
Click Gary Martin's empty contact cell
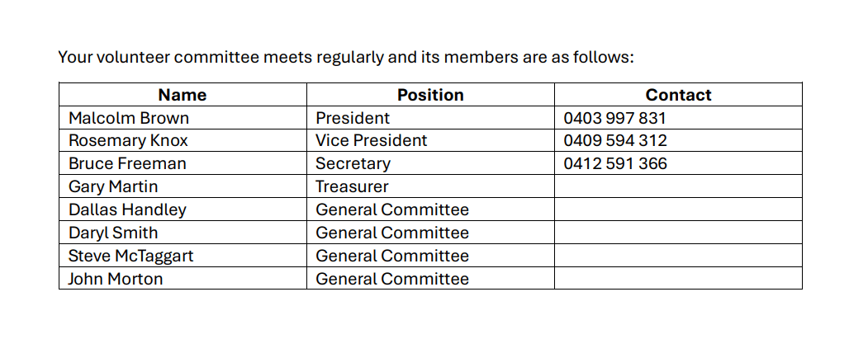point(678,186)
